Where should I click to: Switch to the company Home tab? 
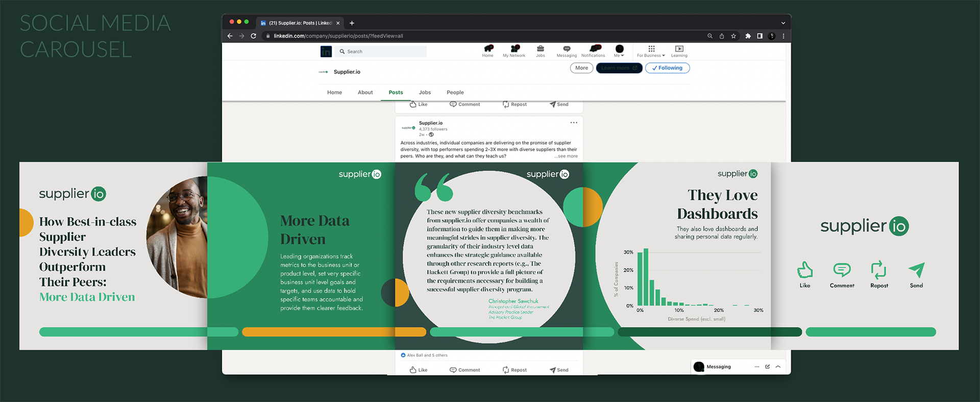335,92
